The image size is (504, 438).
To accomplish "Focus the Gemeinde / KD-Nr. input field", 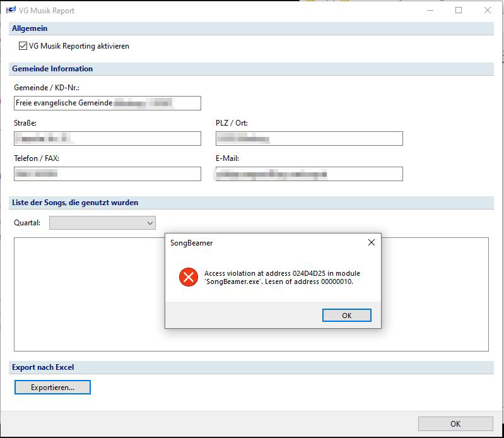I will tap(107, 103).
